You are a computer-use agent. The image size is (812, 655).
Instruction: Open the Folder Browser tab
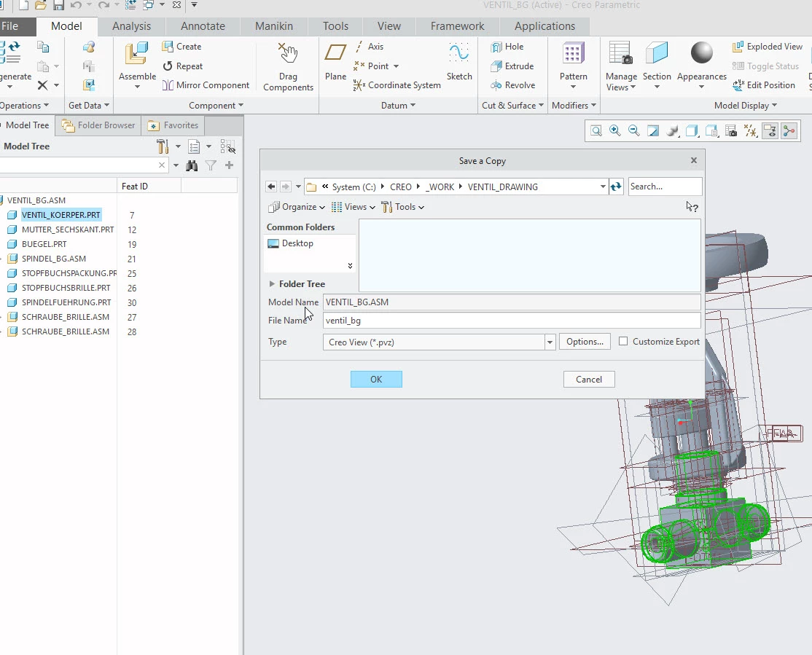[x=99, y=125]
